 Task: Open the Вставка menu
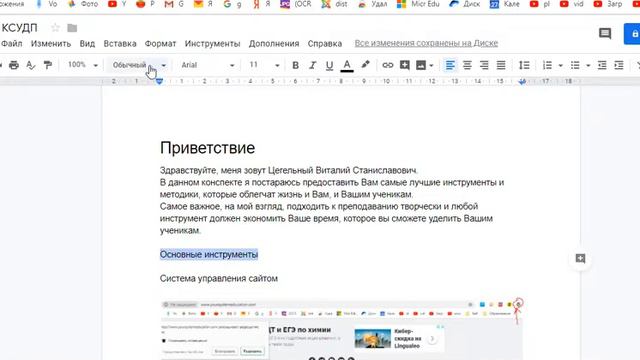pos(120,43)
